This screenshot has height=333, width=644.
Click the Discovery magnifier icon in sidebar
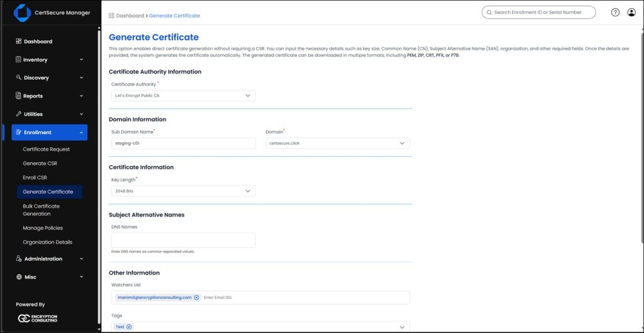pos(18,77)
